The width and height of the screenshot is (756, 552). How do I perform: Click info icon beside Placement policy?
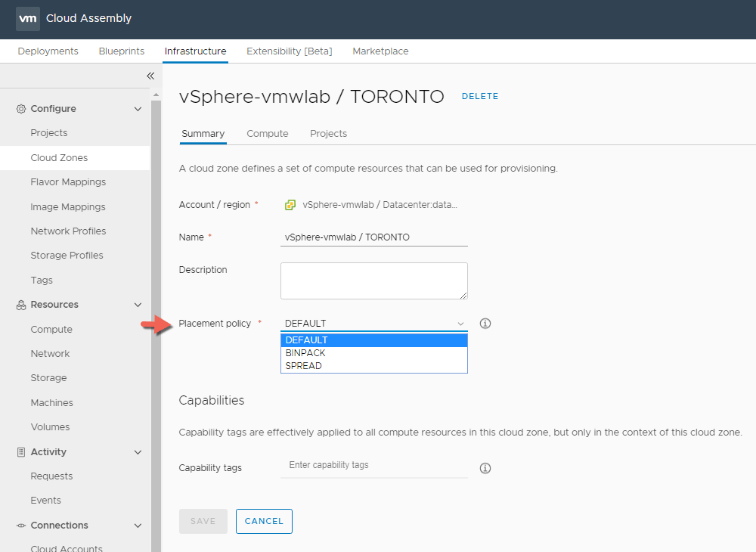[485, 324]
